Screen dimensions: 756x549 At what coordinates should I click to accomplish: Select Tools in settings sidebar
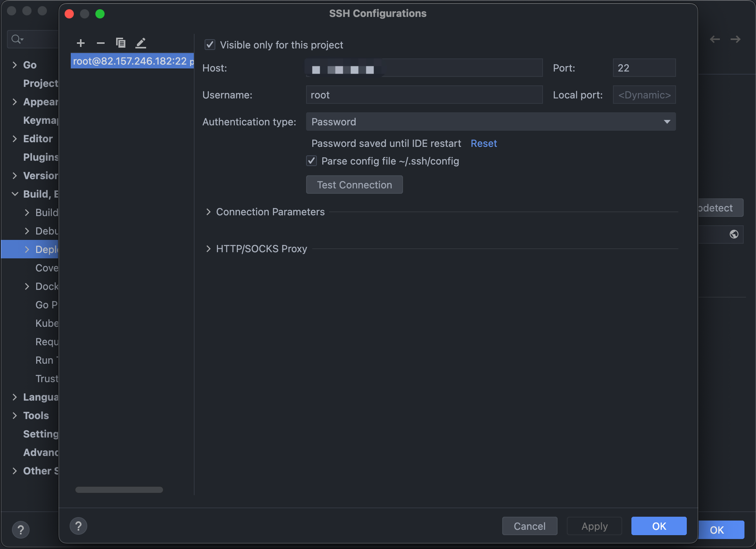(36, 416)
